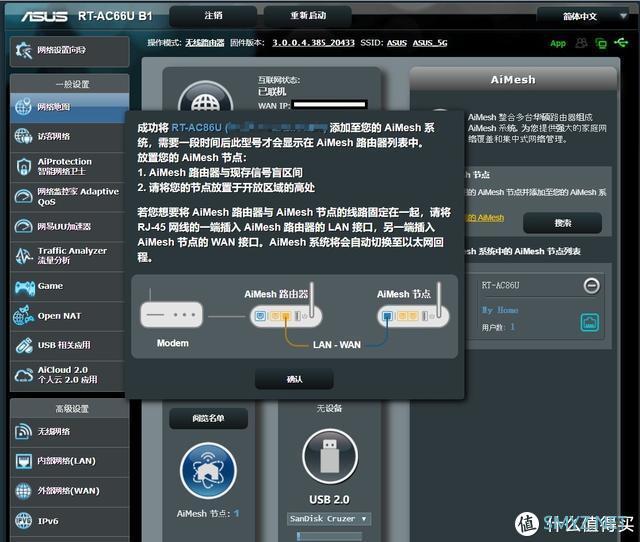Select Guest Network menu item
This screenshot has width=640, height=542.
point(67,136)
